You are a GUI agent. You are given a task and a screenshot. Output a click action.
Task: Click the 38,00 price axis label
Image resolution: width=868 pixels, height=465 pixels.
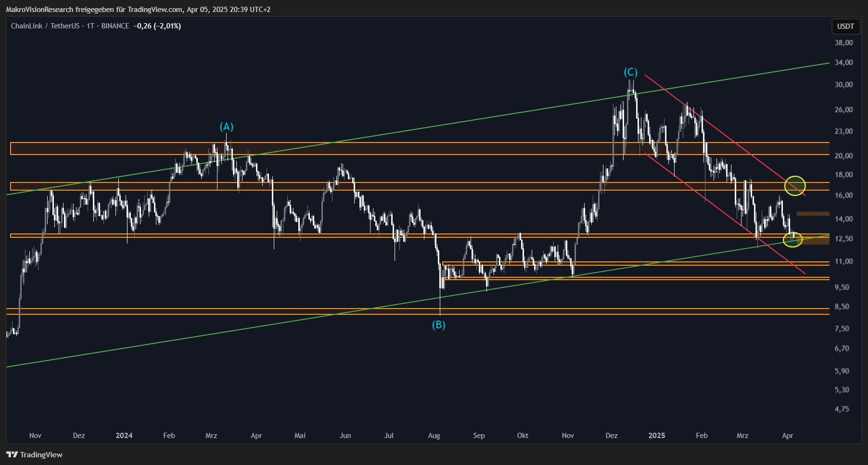click(x=843, y=42)
